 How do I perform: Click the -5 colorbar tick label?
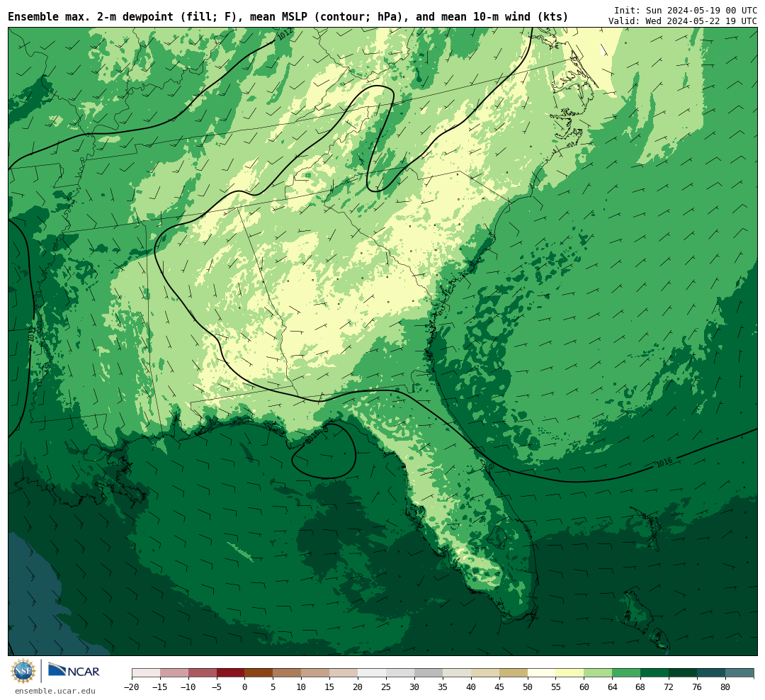pyautogui.click(x=217, y=687)
